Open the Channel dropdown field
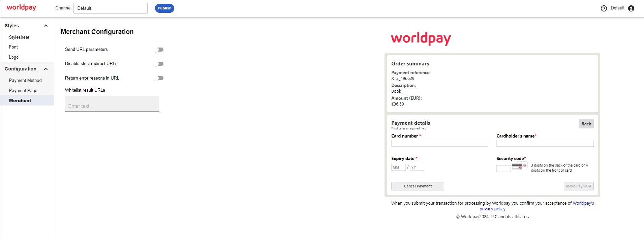The image size is (644, 239). [110, 8]
